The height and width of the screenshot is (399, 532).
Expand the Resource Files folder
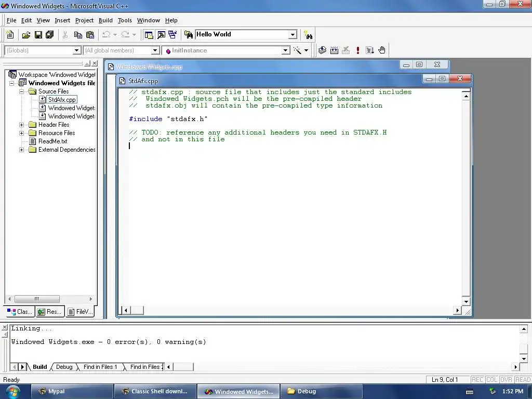pos(21,133)
